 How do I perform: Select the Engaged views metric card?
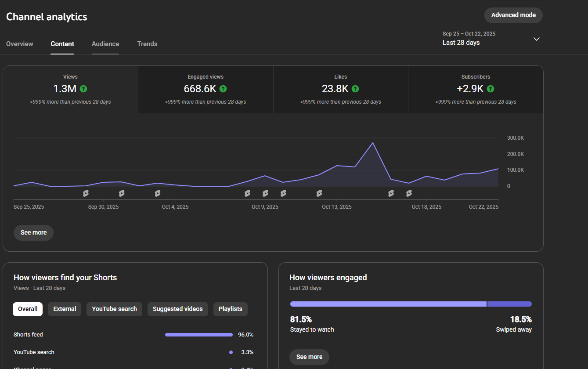[x=206, y=90]
